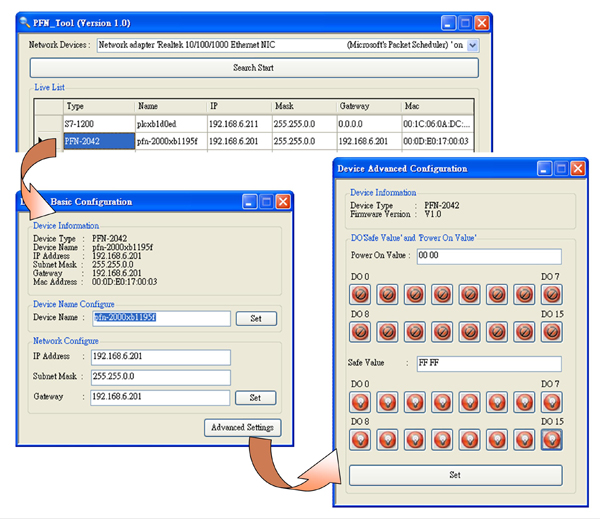Click the Type column header

coord(99,106)
